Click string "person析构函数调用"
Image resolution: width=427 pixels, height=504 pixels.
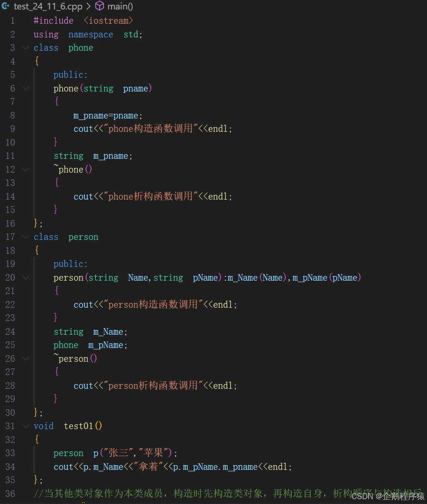pos(153,385)
